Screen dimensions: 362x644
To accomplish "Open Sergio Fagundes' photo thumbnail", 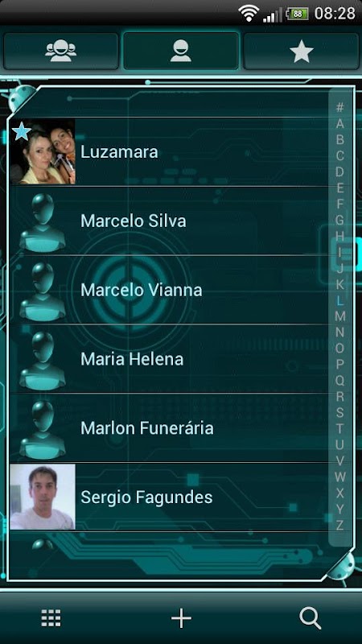I will (43, 497).
